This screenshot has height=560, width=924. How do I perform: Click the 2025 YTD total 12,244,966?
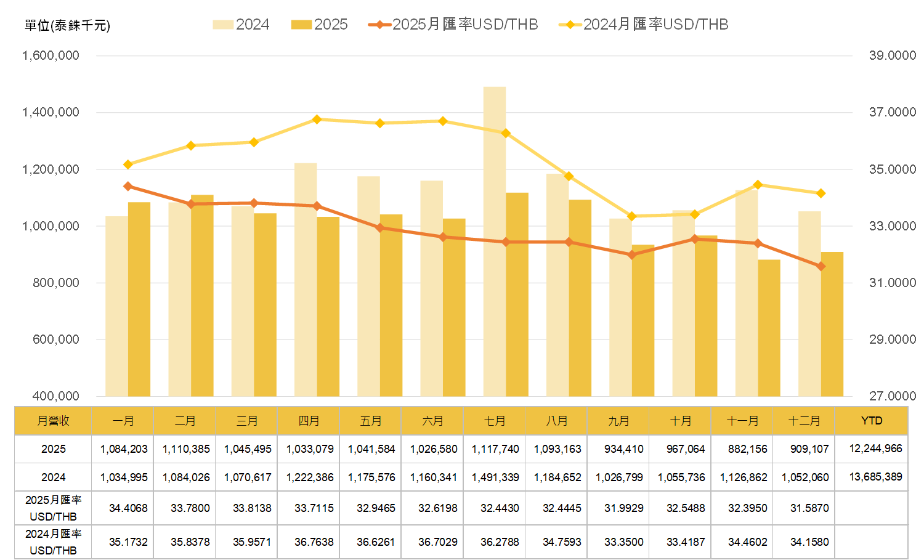875,448
